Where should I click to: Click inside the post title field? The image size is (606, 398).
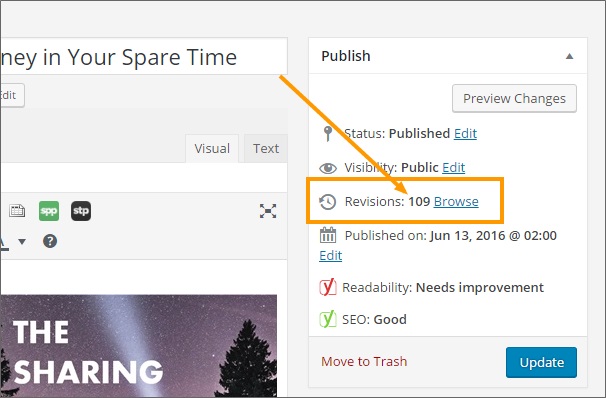[x=144, y=56]
